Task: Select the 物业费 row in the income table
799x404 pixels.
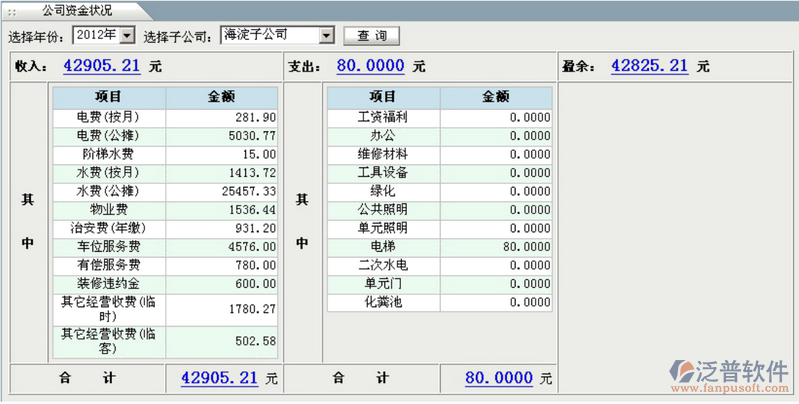Action: [x=108, y=210]
